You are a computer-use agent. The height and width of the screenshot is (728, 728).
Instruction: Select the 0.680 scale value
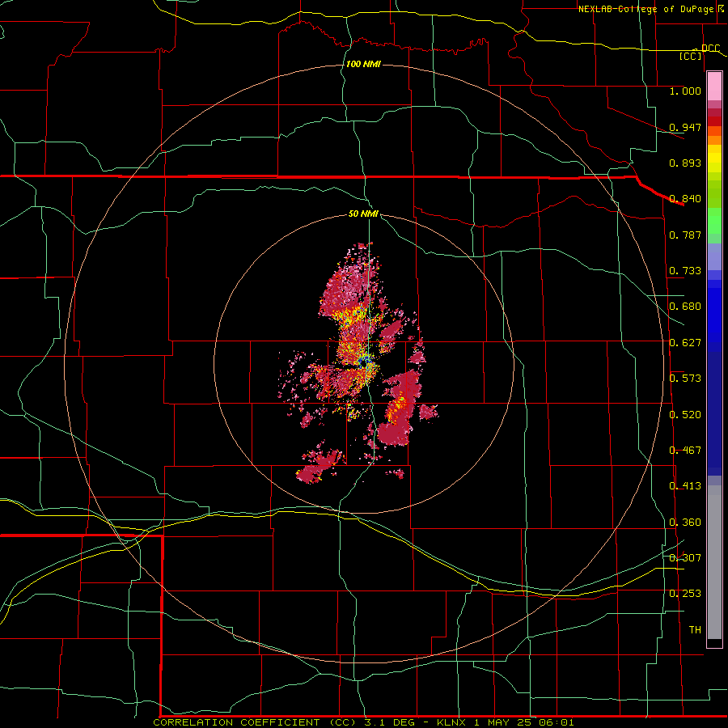click(x=685, y=307)
